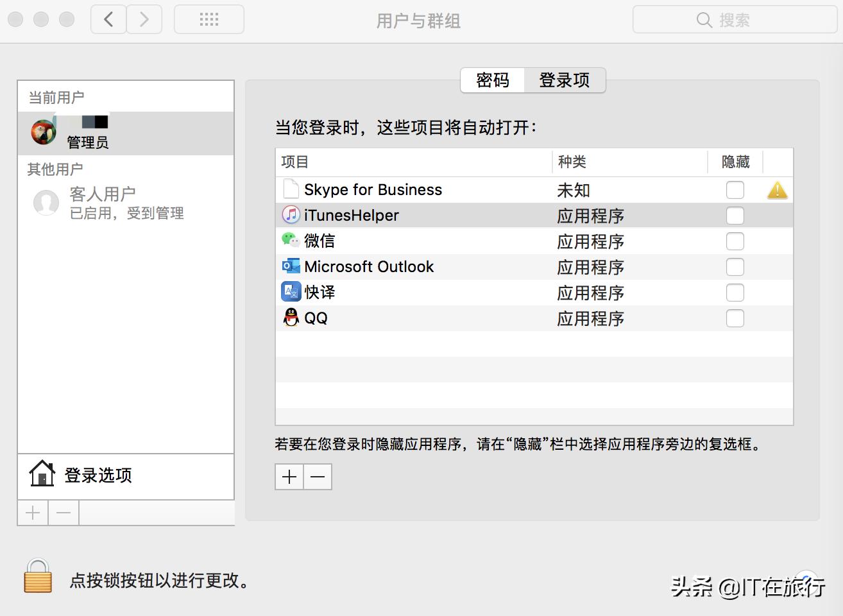Select the 客人用户 guest user
The width and height of the screenshot is (843, 616).
[102, 202]
